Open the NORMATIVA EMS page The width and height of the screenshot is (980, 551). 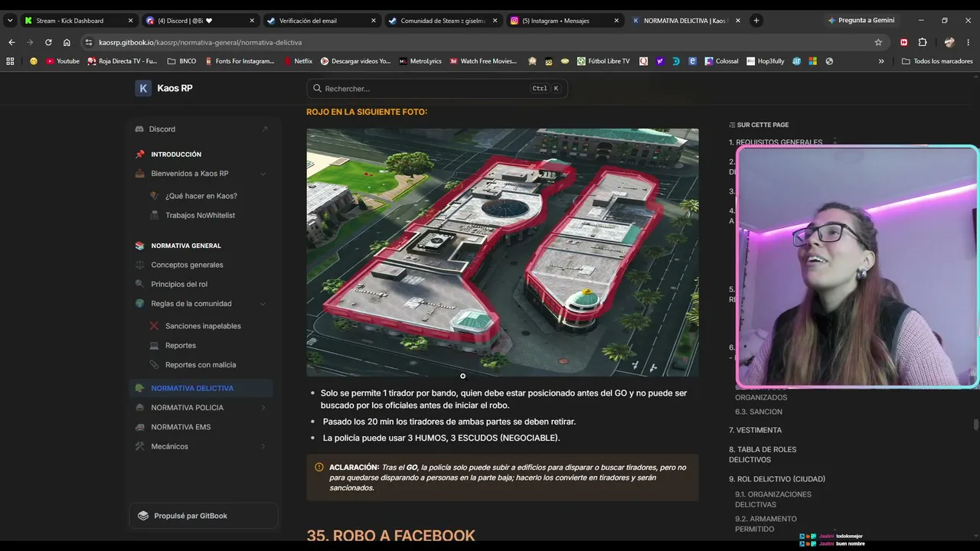181,427
